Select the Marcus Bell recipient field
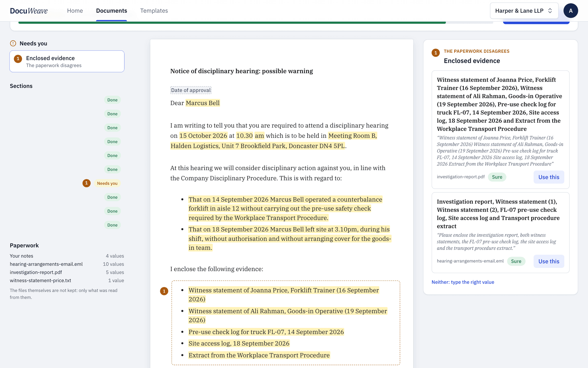 [203, 103]
